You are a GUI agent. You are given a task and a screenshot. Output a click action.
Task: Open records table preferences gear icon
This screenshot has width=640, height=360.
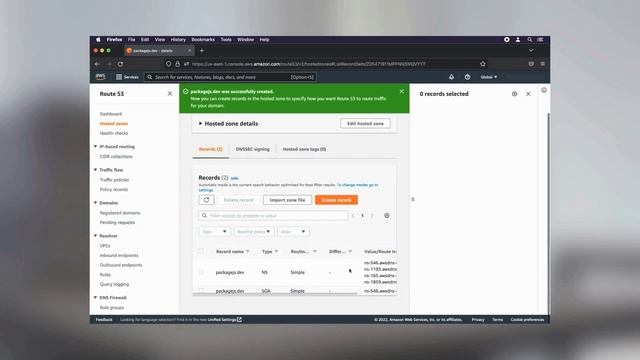tap(387, 216)
